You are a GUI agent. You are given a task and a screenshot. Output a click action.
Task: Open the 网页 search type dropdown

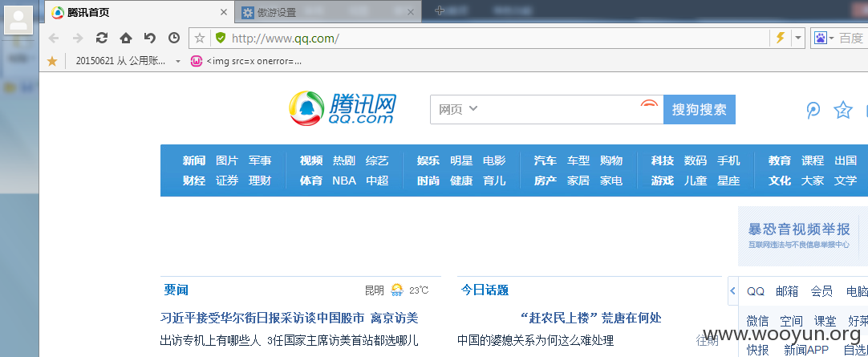pyautogui.click(x=458, y=109)
